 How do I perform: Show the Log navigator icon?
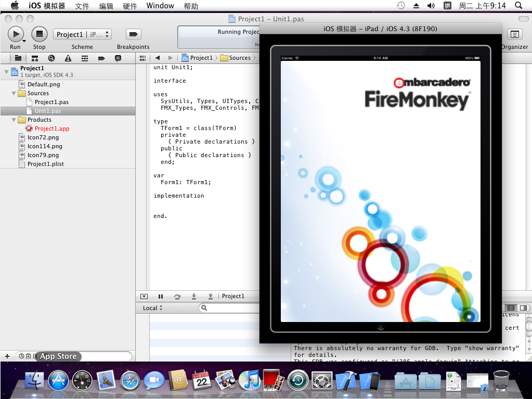tap(118, 58)
